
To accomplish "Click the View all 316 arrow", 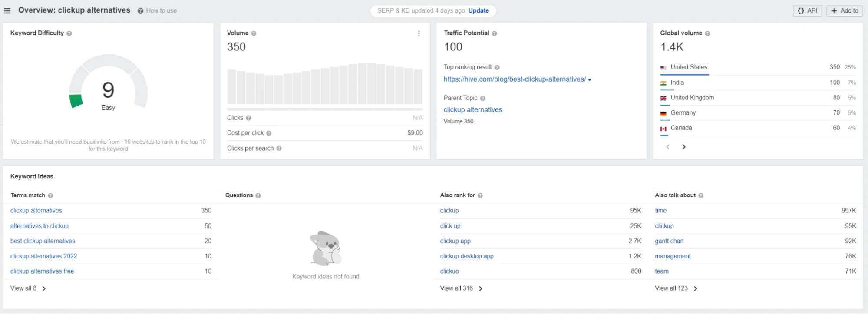I will pyautogui.click(x=481, y=289).
